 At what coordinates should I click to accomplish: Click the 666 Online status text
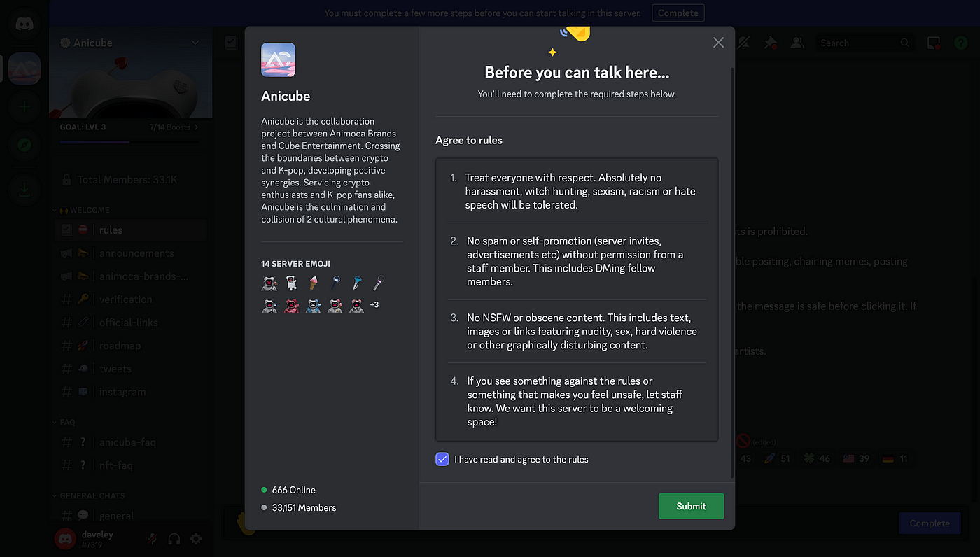tap(293, 490)
